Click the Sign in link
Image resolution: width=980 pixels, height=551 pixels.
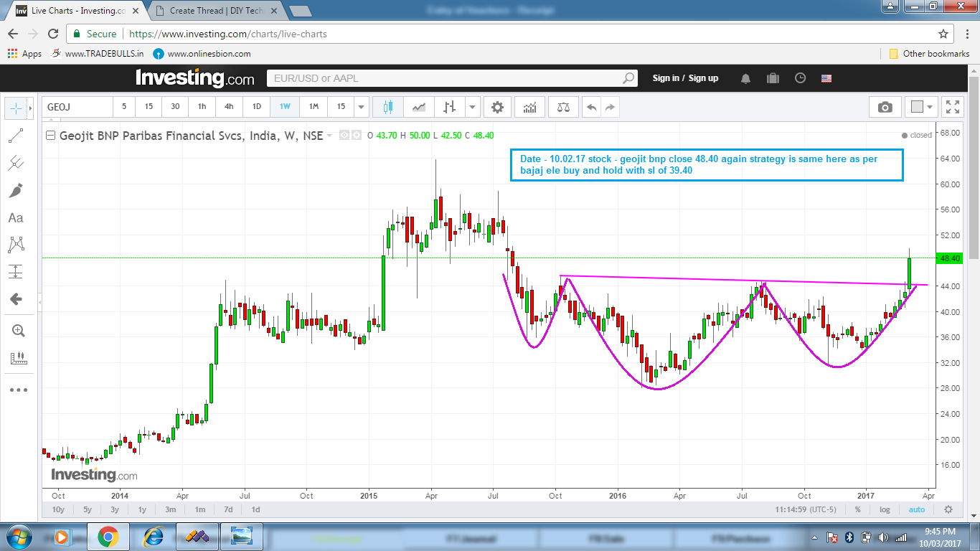pyautogui.click(x=665, y=78)
